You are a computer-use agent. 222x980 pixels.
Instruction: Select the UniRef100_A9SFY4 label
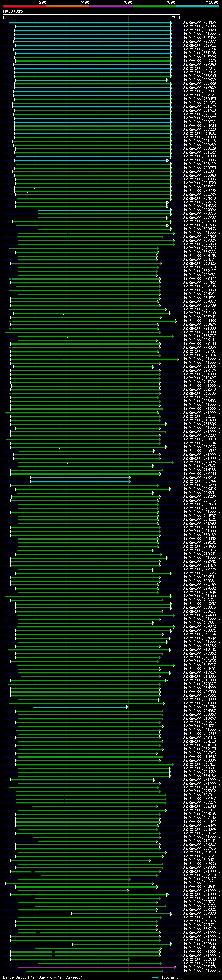199,49
